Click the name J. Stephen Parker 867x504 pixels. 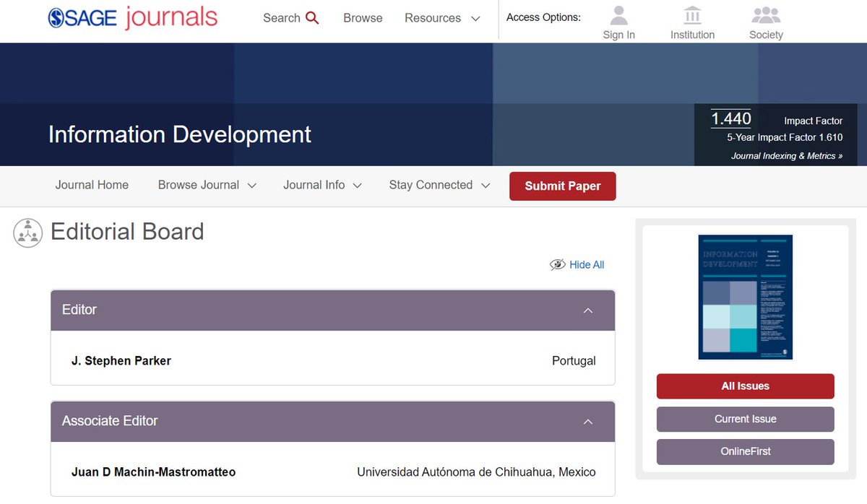point(121,361)
